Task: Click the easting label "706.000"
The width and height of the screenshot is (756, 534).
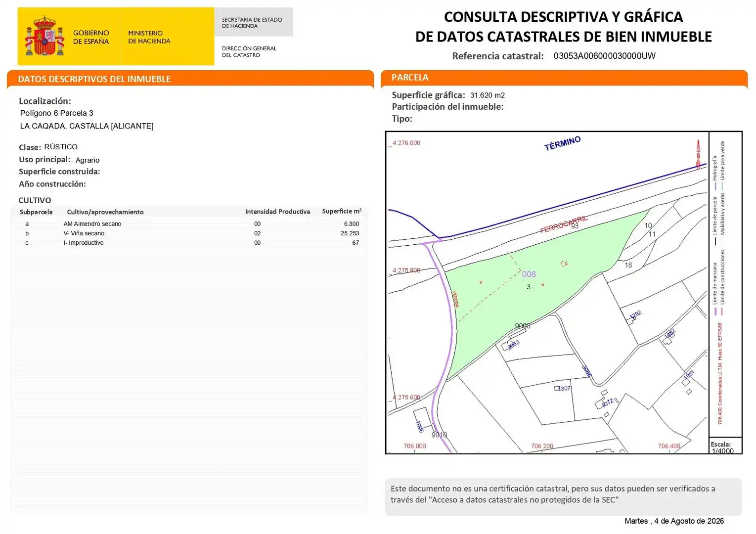Action: pos(415,446)
